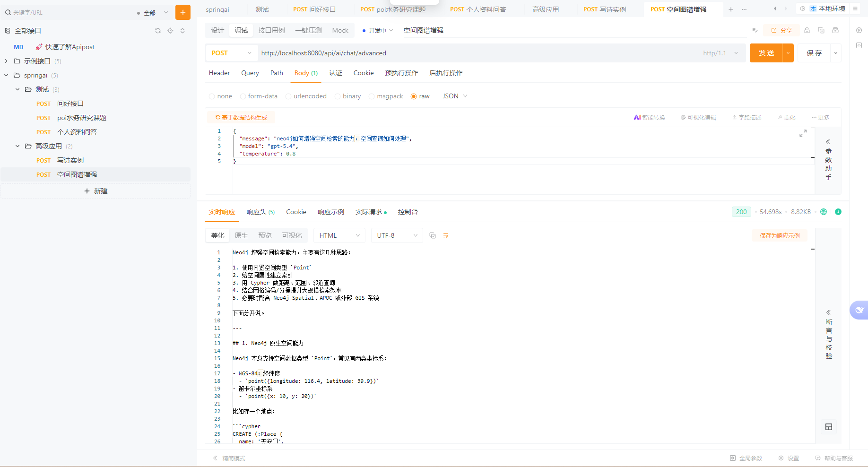868x467 pixels.
Task: Copy the response content icon
Action: (433, 235)
